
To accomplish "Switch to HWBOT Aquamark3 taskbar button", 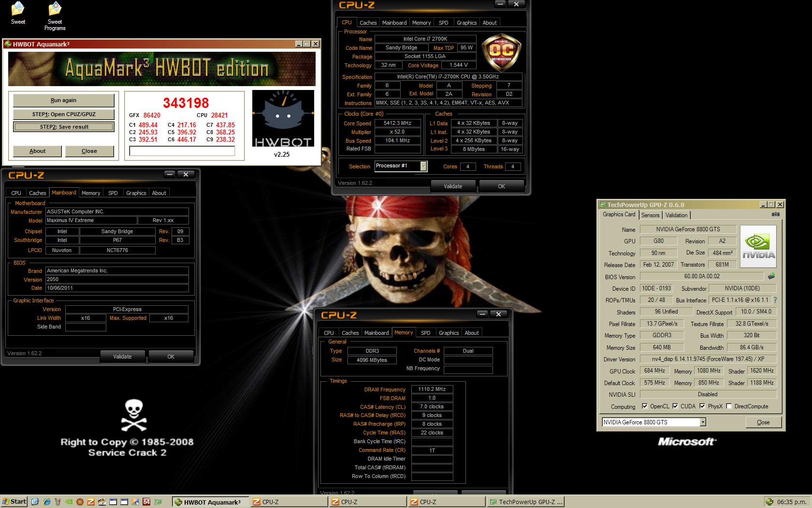I will [x=210, y=502].
